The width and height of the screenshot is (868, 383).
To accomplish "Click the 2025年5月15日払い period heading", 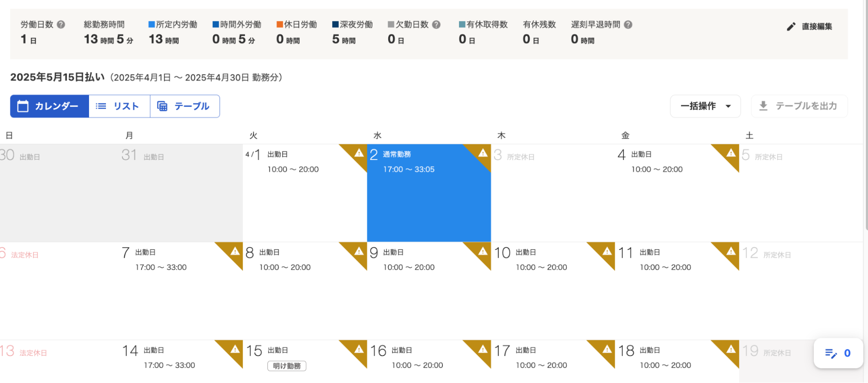I will click(57, 77).
